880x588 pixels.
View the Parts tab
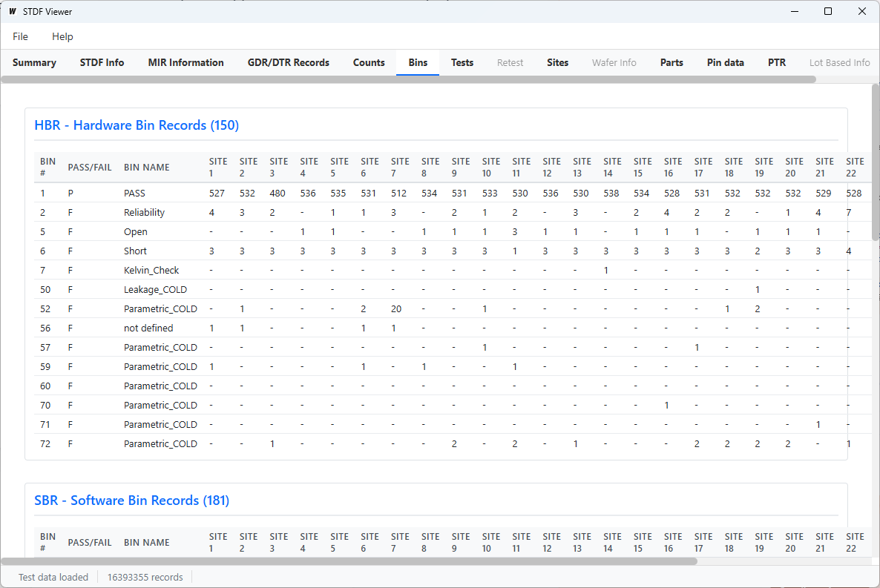672,62
